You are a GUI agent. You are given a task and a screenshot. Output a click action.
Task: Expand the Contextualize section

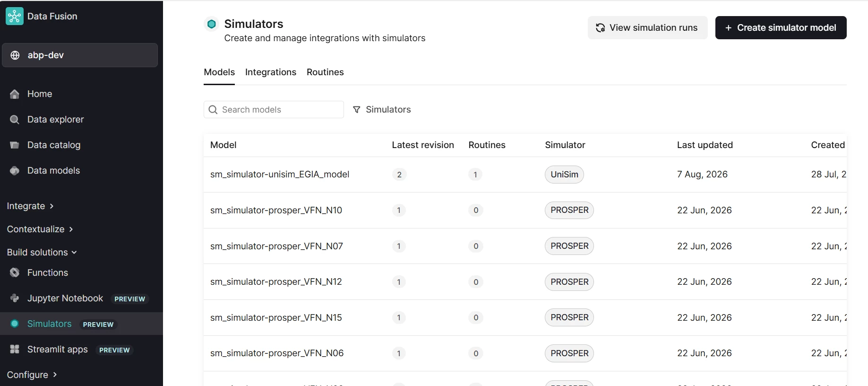(x=40, y=229)
